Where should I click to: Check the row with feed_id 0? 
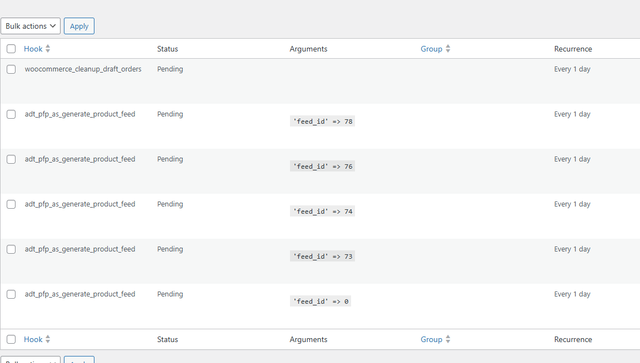pyautogui.click(x=11, y=294)
